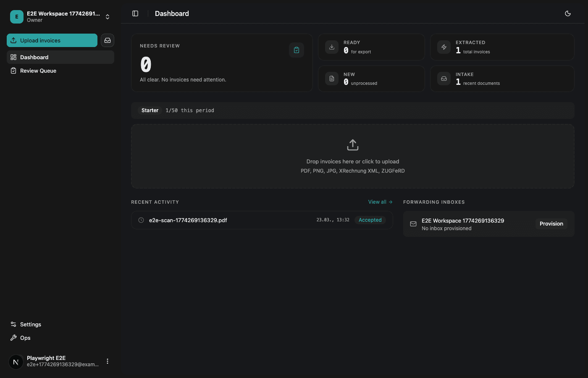
Task: Click the clock icon next to the PDF
Action: [141, 220]
